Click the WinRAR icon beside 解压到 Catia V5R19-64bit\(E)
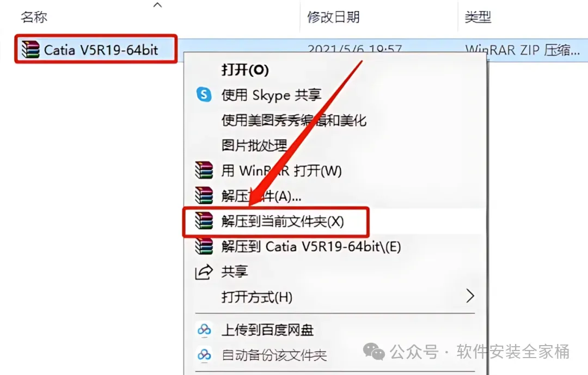This screenshot has height=375, width=588. click(x=204, y=247)
